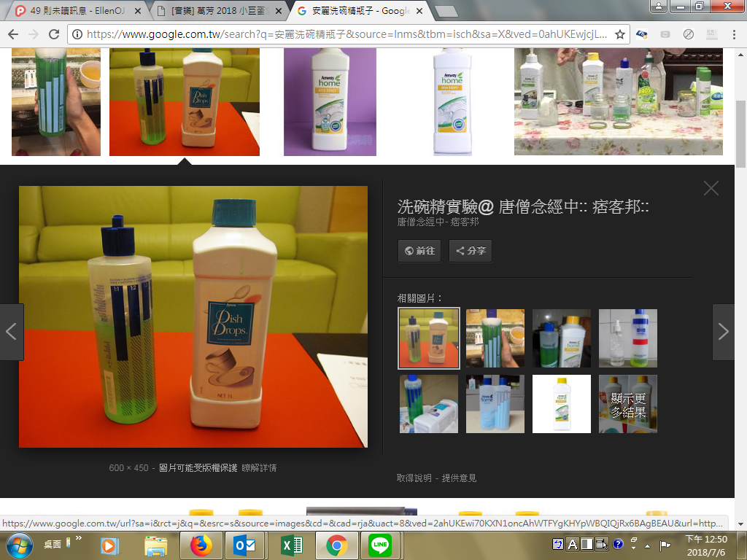Show the next image in preview
The width and height of the screenshot is (747, 560).
pos(723,332)
